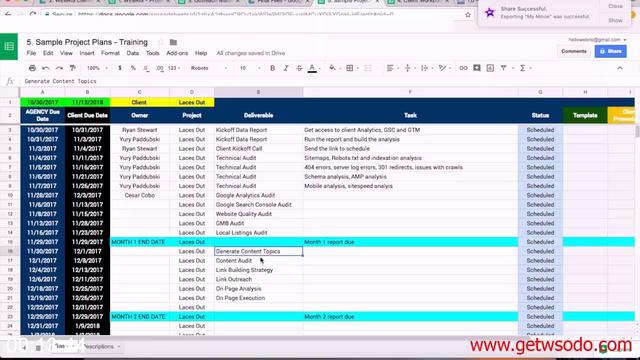Open the 123 number formats dropdown

tap(174, 68)
